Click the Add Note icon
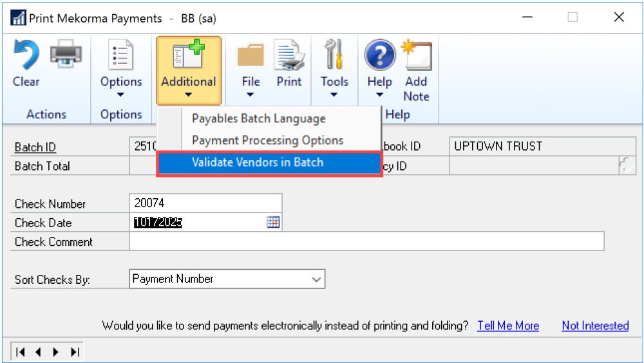 [x=417, y=55]
